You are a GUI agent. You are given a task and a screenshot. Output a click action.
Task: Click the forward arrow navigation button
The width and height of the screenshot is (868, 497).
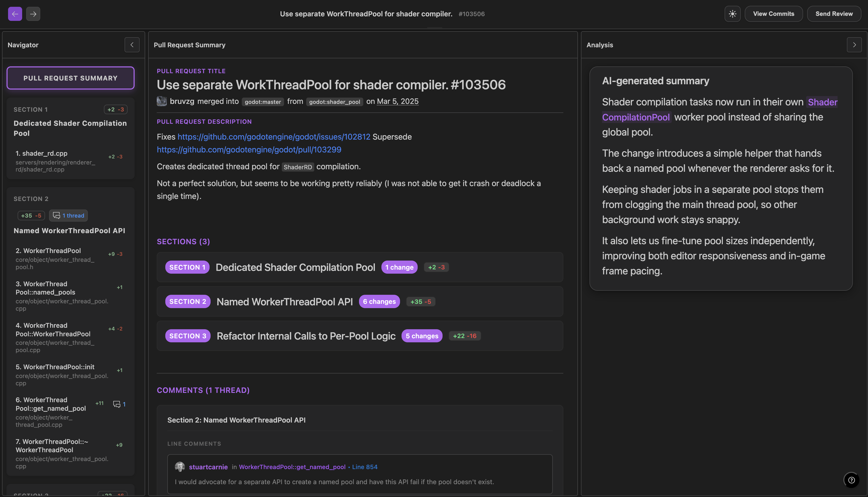coord(33,14)
